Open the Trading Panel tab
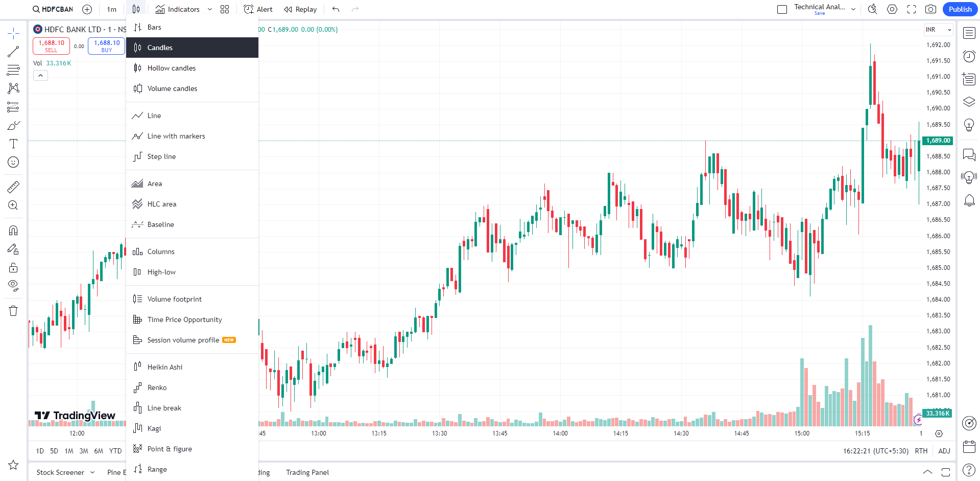Image resolution: width=980 pixels, height=481 pixels. 307,472
